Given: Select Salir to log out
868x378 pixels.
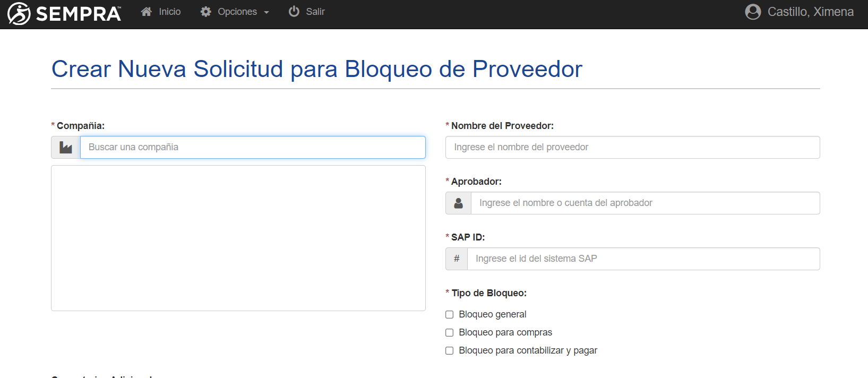Looking at the screenshot, I should (315, 12).
